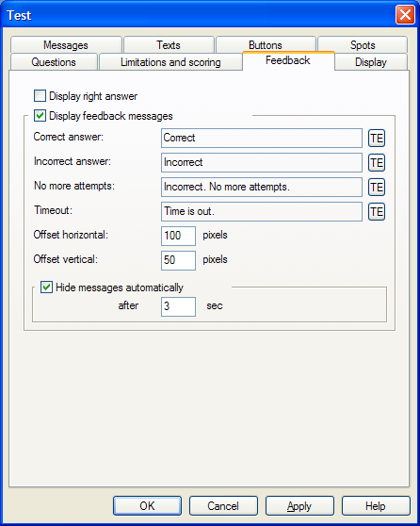The width and height of the screenshot is (420, 526).
Task: Switch to the Questions tab
Action: [54, 62]
